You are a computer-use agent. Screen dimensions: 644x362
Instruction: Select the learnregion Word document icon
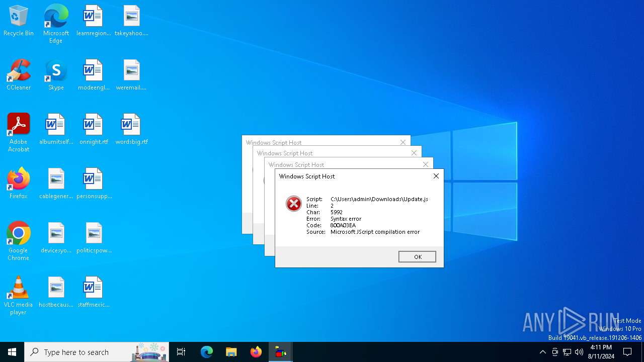93,21
